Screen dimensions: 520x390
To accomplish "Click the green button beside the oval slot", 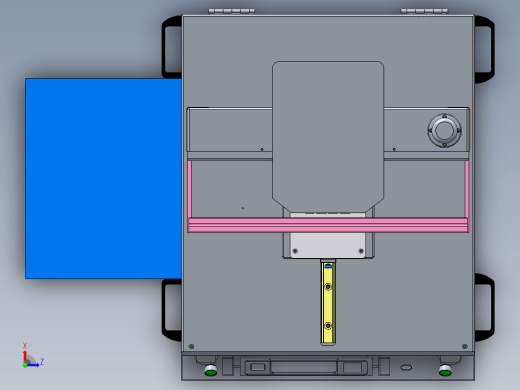I will tap(445, 370).
